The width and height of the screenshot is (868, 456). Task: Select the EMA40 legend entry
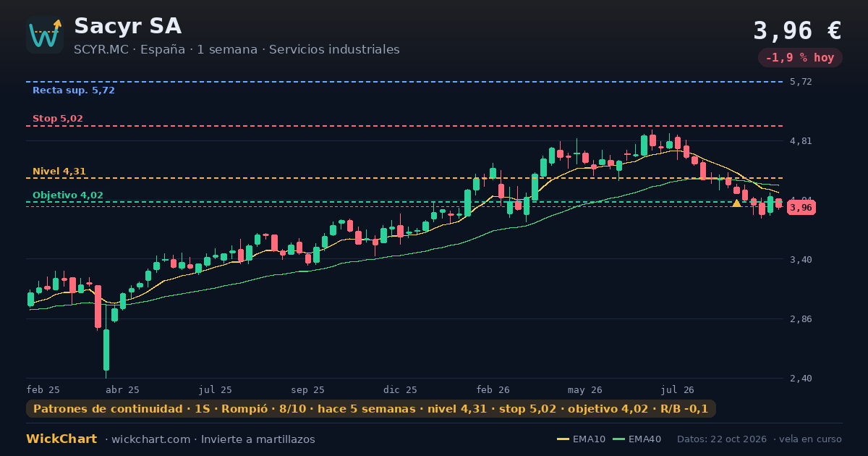click(x=637, y=439)
